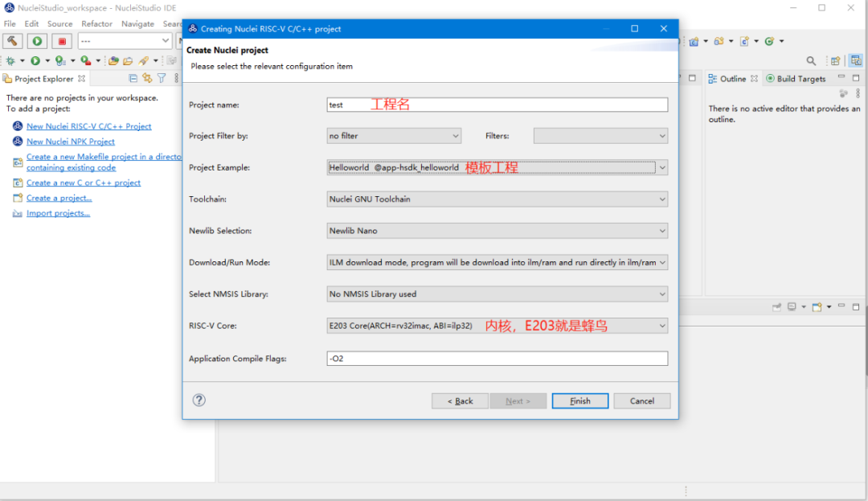Click the Back button
Screen dimensions: 868x501
(460, 400)
